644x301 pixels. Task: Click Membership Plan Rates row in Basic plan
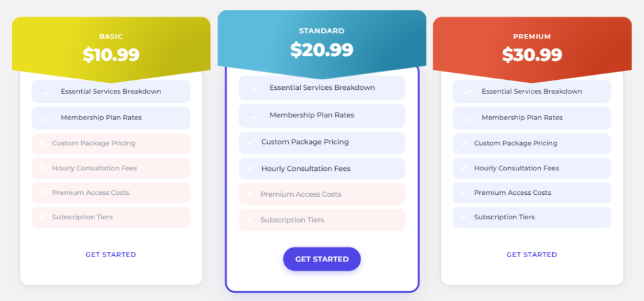[111, 118]
